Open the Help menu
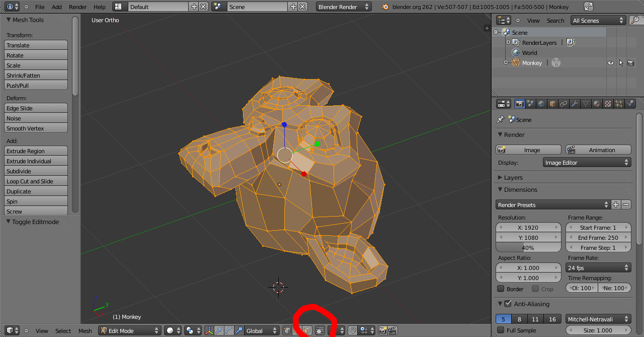The image size is (644, 337). click(100, 7)
